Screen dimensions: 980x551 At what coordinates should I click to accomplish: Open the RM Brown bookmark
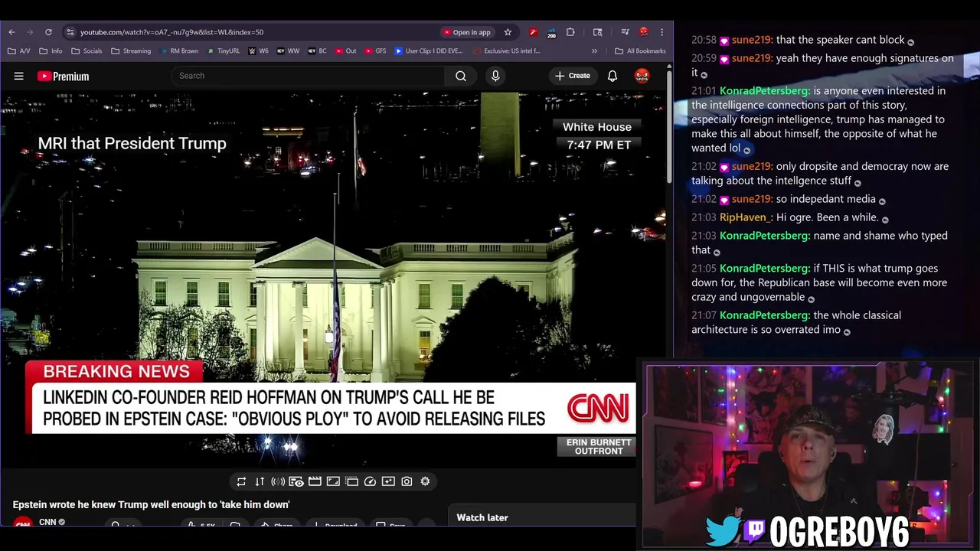(178, 51)
